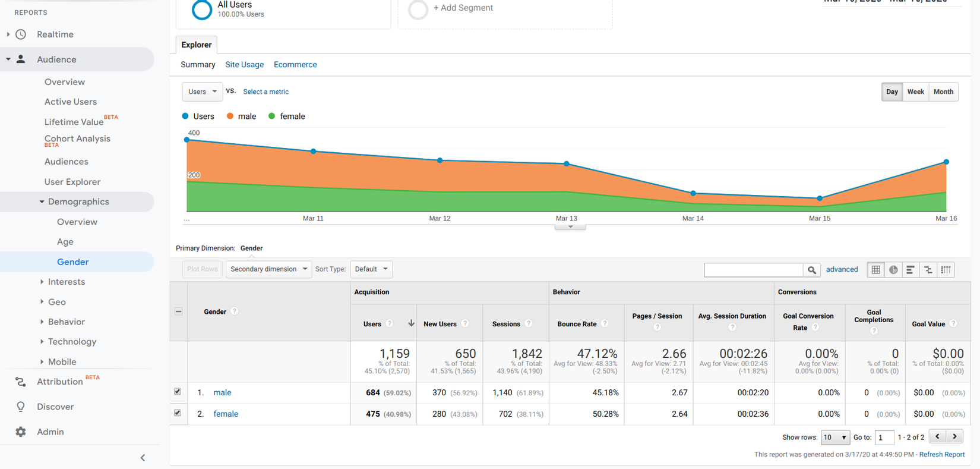The image size is (980, 469).
Task: Click the Mar 13 data point
Action: [x=567, y=163]
